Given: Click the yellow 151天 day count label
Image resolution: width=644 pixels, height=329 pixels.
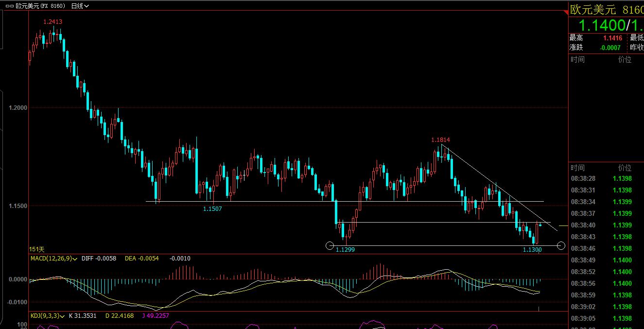Looking at the screenshot, I should [x=37, y=249].
